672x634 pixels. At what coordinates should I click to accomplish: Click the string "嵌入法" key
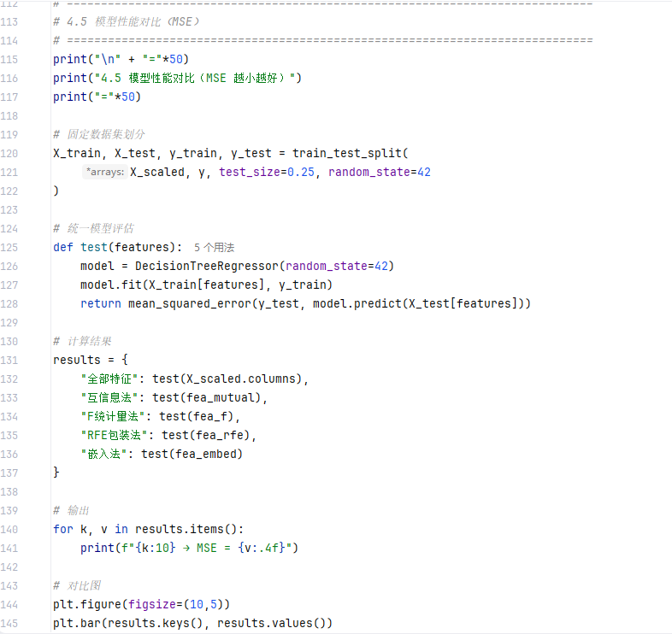tap(104, 454)
